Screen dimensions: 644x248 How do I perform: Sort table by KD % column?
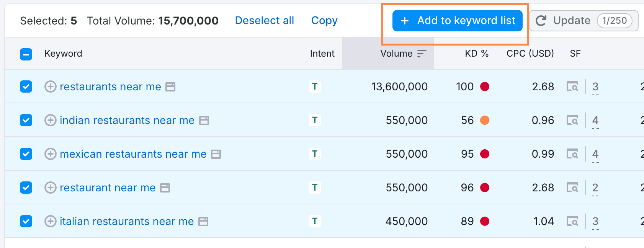click(476, 54)
